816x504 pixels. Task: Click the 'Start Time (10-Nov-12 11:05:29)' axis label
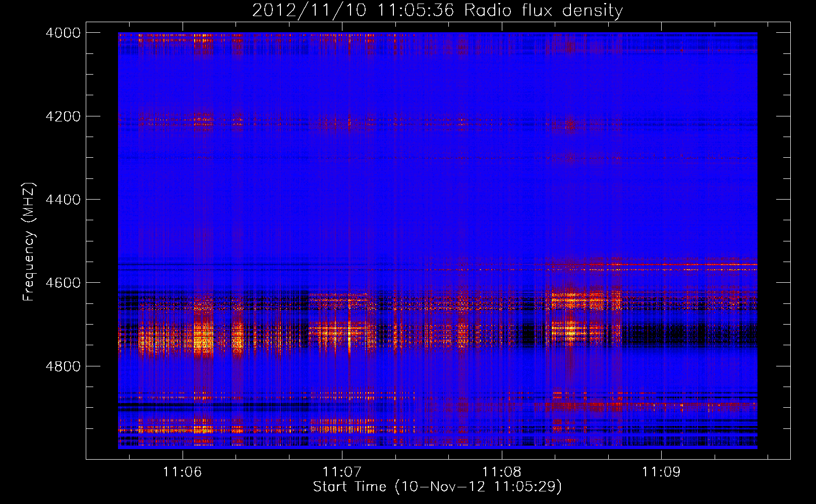pyautogui.click(x=437, y=486)
